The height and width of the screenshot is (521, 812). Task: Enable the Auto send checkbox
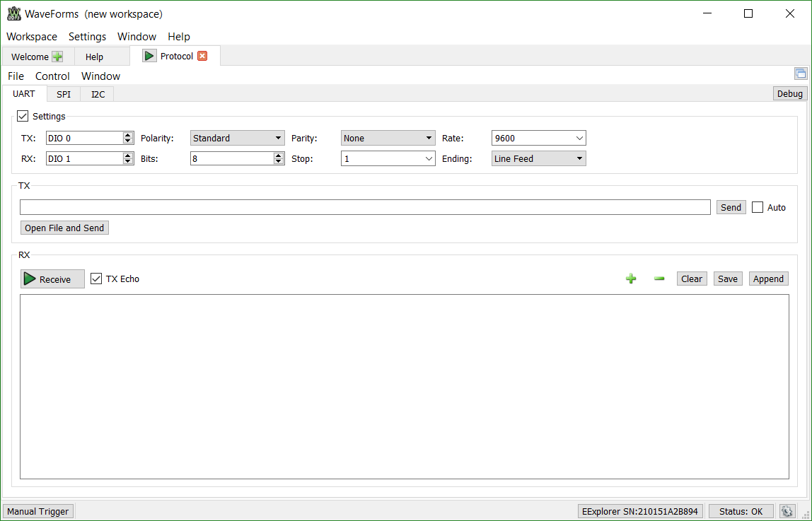click(x=758, y=207)
